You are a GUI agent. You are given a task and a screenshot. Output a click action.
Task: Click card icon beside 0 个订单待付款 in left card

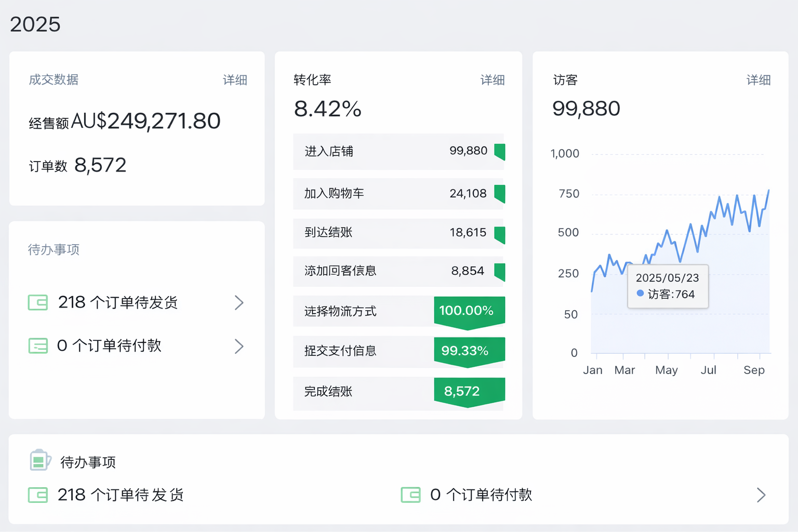38,346
